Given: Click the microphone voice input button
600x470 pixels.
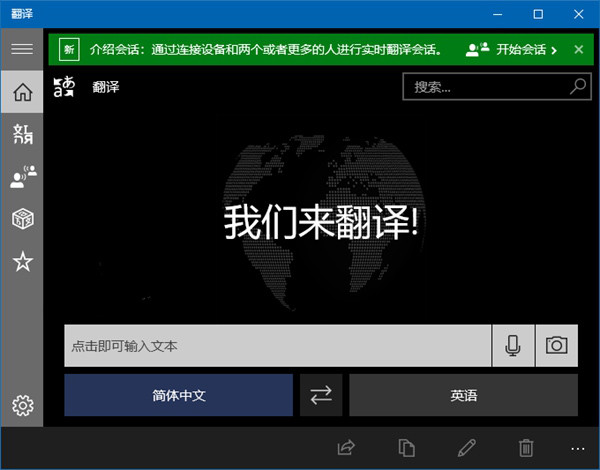Looking at the screenshot, I should tap(513, 346).
